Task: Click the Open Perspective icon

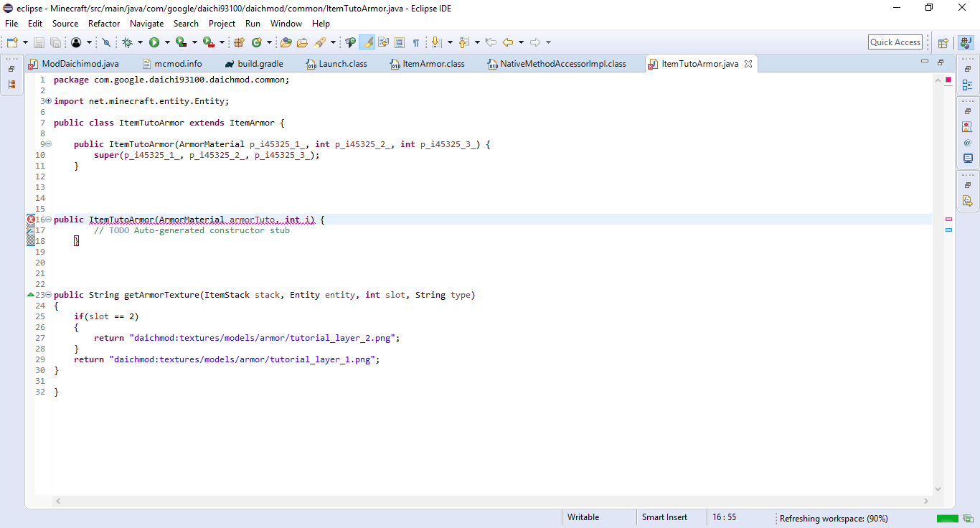Action: pos(943,43)
